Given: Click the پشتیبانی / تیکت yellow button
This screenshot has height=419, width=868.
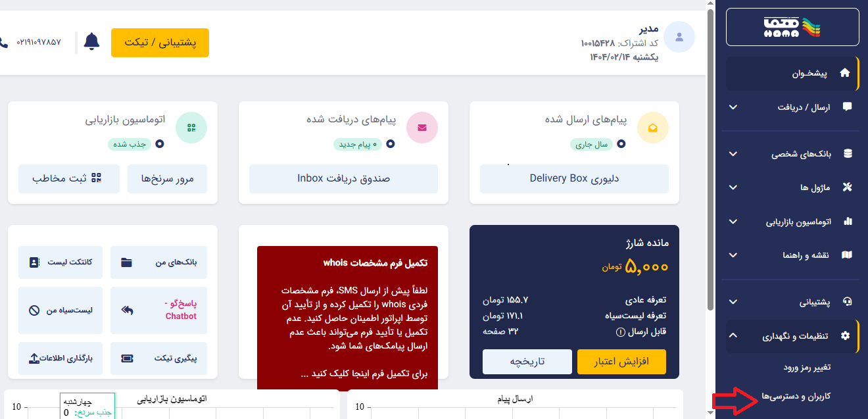Looking at the screenshot, I should [160, 43].
